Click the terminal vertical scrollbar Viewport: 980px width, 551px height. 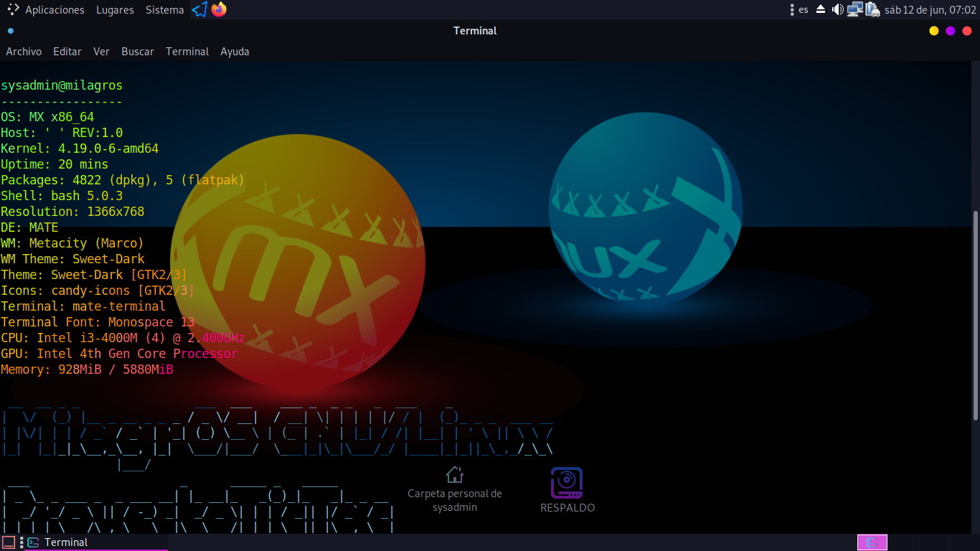974,316
